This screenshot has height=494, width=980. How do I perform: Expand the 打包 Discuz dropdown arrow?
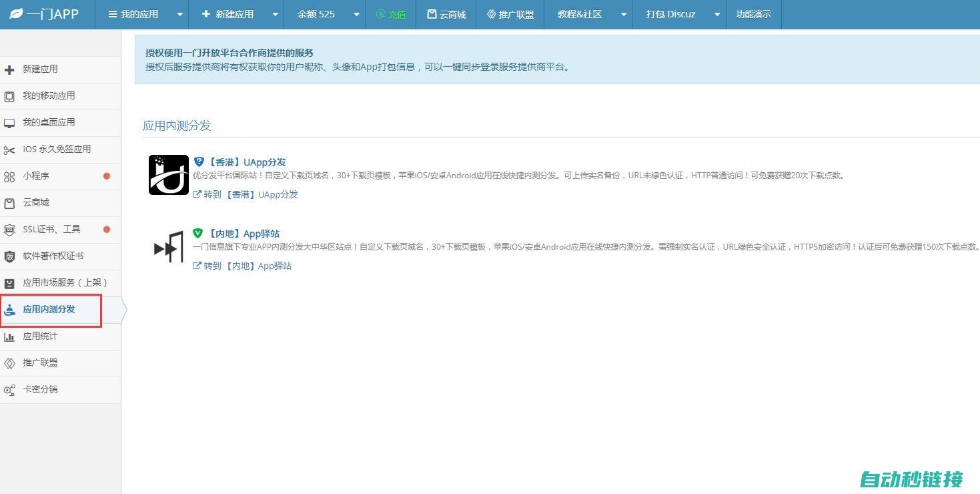pos(718,15)
